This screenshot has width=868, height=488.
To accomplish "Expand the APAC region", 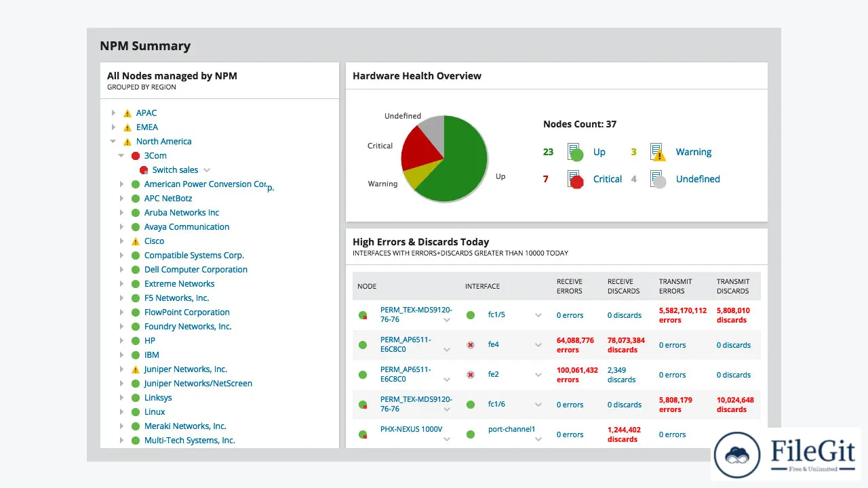I will [x=113, y=113].
